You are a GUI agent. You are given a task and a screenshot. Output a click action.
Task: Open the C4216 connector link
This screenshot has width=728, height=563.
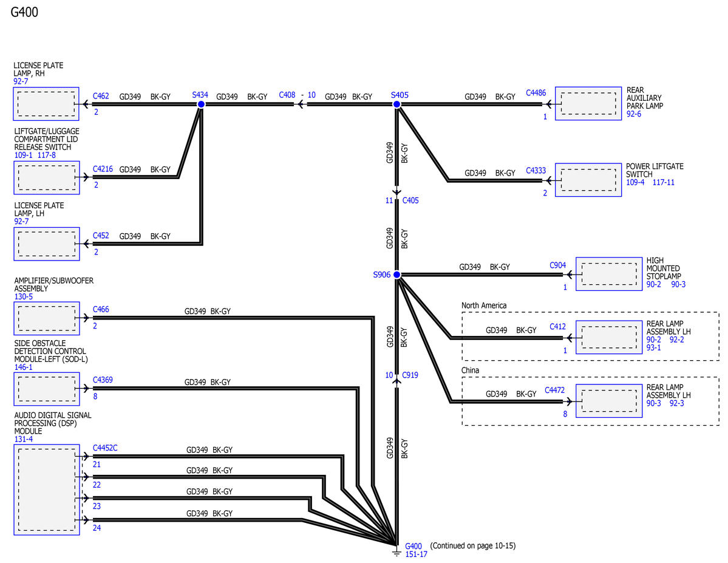click(x=103, y=169)
